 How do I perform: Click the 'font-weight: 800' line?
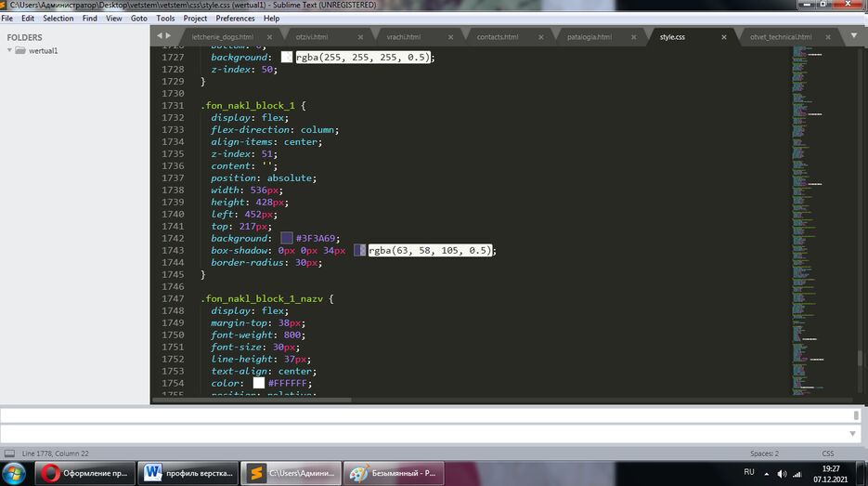[x=257, y=335]
